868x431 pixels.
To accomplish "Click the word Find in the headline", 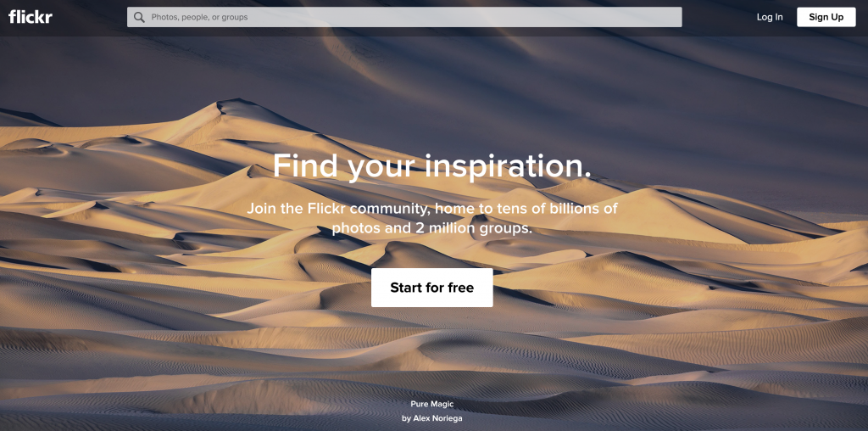I will tap(303, 165).
